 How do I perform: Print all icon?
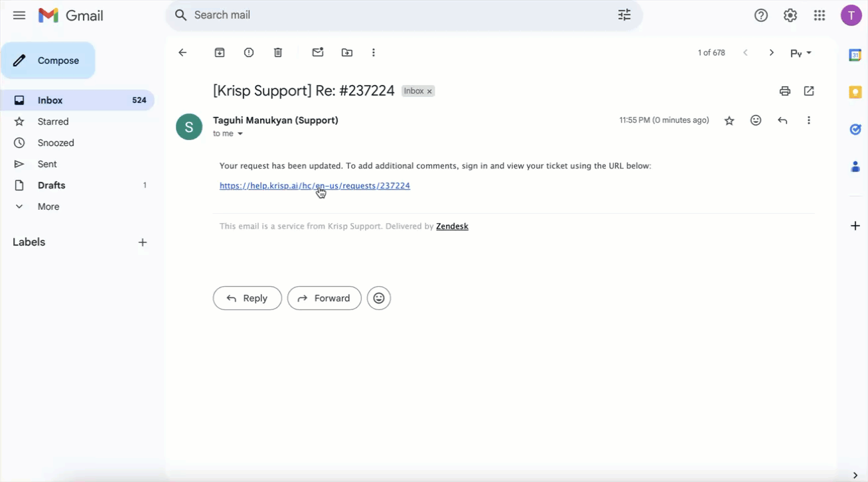(785, 91)
